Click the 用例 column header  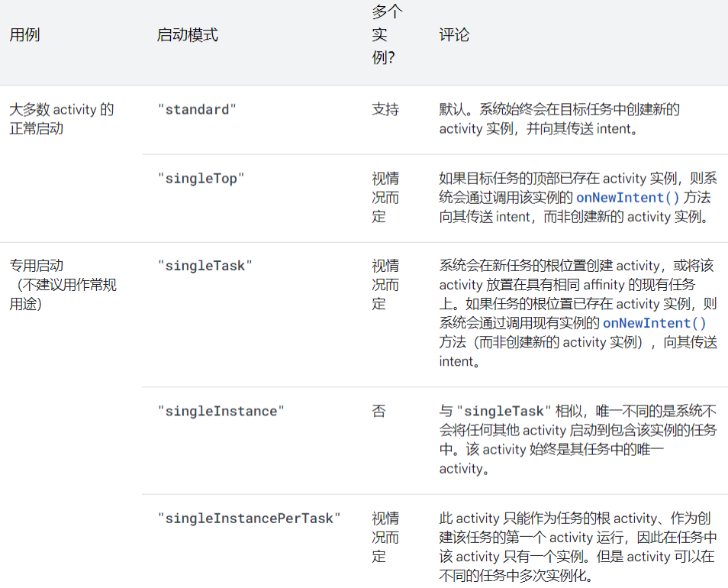pos(24,35)
